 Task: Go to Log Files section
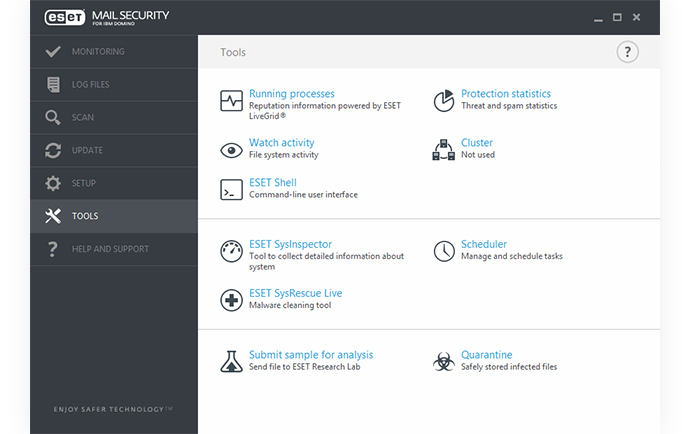click(114, 85)
